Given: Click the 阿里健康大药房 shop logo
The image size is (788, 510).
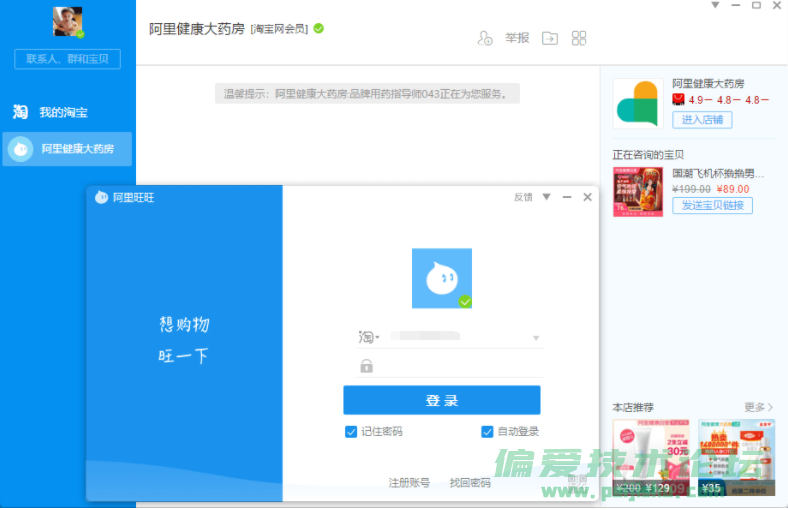Looking at the screenshot, I should [637, 103].
